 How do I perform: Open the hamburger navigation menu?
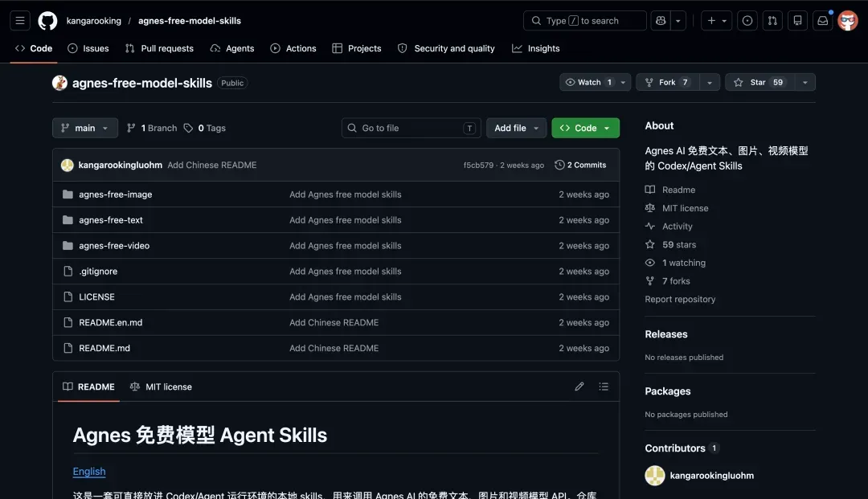(x=20, y=21)
